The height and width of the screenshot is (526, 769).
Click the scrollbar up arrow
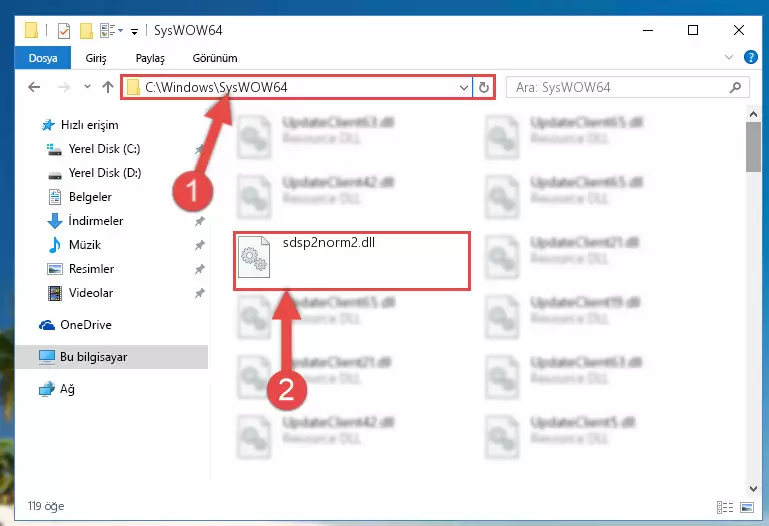pyautogui.click(x=753, y=114)
